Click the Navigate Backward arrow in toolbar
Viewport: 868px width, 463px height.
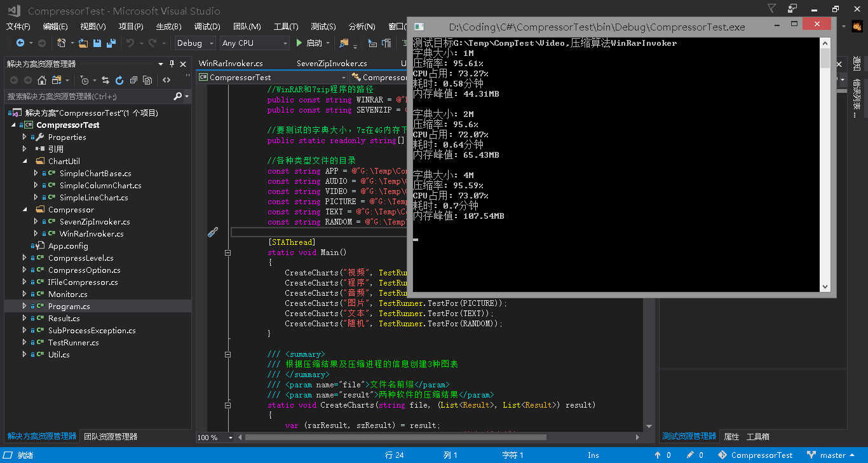click(20, 43)
